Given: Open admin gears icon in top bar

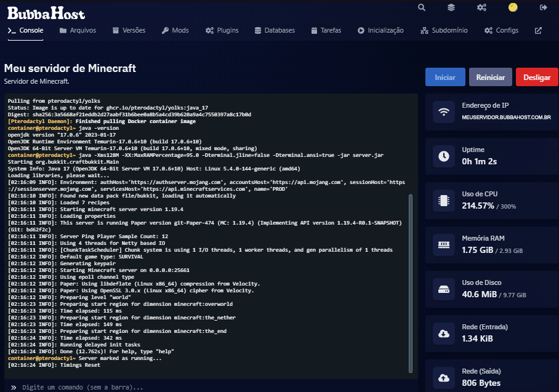Looking at the screenshot, I should (x=481, y=7).
